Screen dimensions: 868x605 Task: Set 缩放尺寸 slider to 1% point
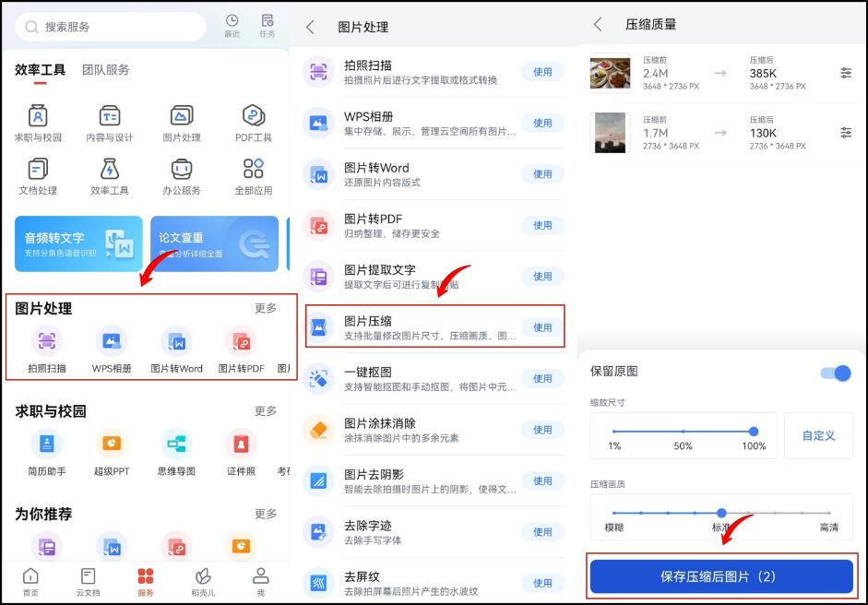click(x=614, y=432)
